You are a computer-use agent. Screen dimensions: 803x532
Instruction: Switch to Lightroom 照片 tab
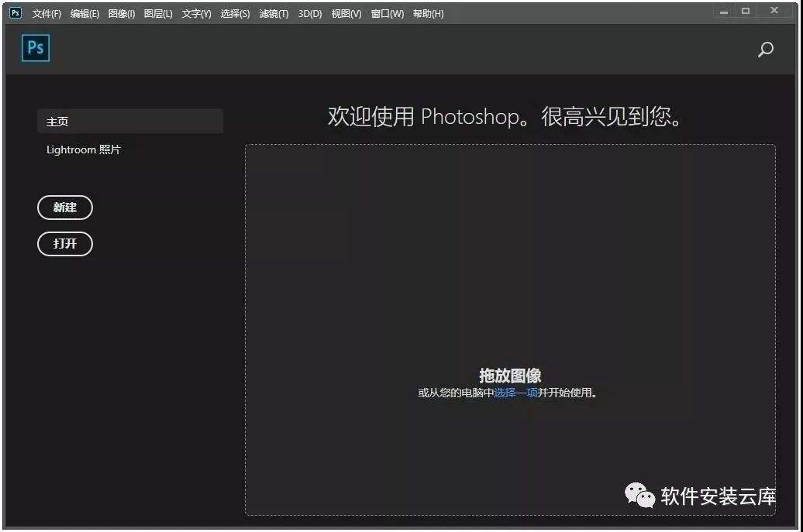click(x=84, y=150)
